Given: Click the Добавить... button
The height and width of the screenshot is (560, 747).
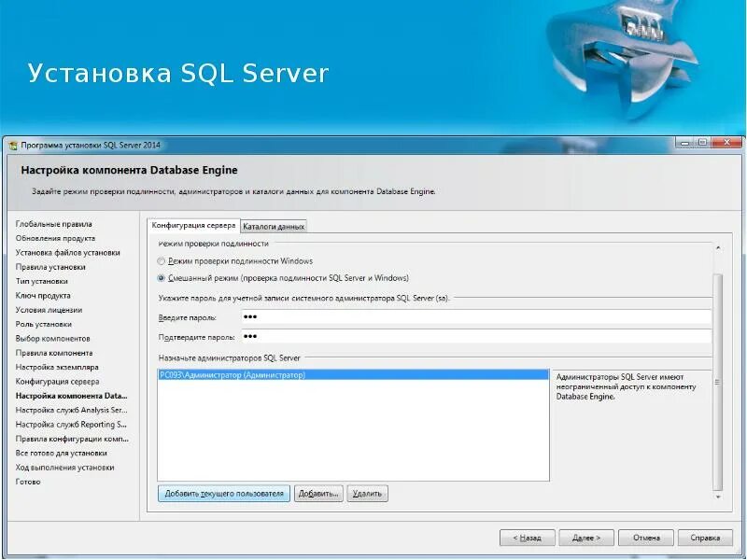Looking at the screenshot, I should pos(318,494).
